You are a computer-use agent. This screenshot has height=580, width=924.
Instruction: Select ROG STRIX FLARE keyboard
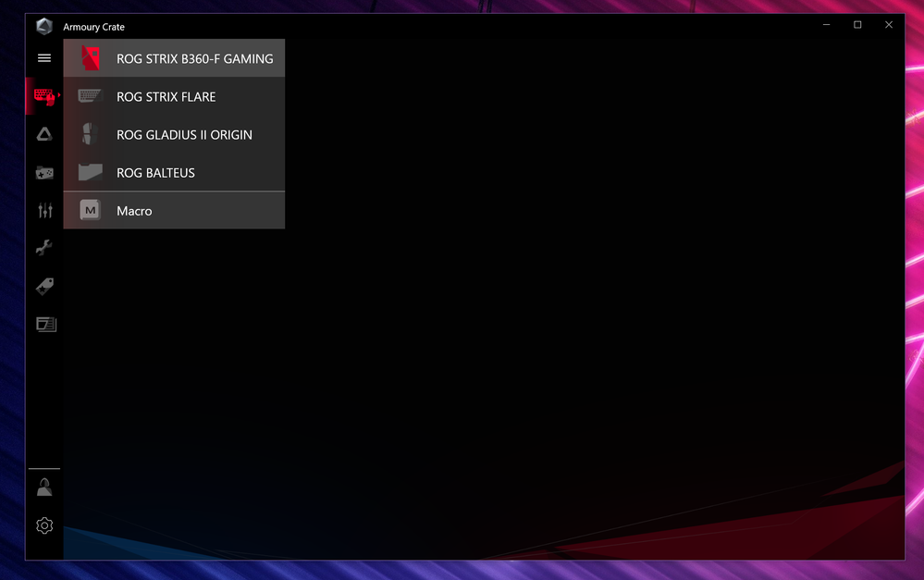coord(174,96)
